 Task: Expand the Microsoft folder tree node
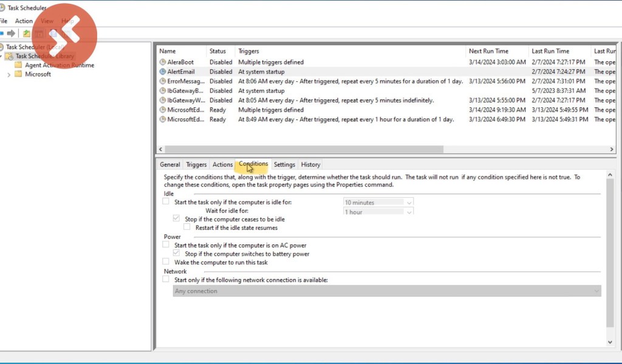click(9, 75)
